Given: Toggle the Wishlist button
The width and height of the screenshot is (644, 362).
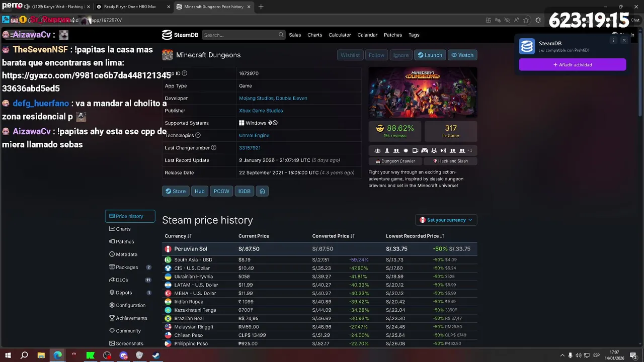Looking at the screenshot, I should (350, 55).
